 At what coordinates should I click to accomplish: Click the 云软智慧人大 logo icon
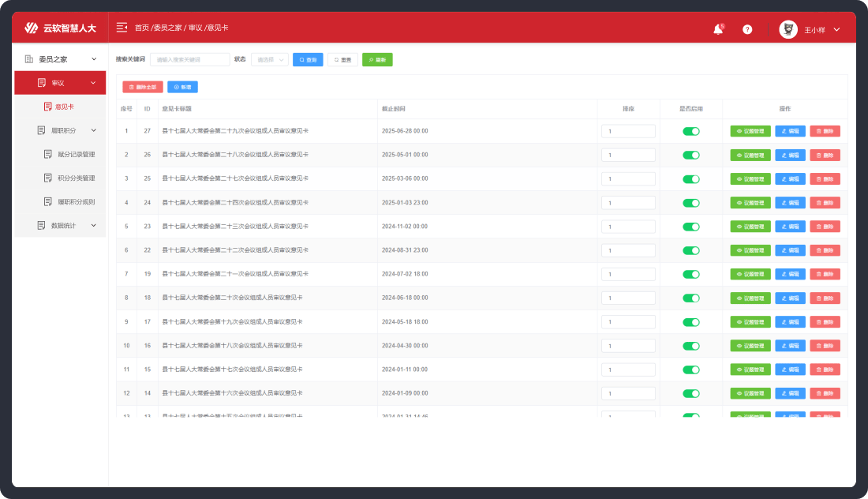pos(32,28)
